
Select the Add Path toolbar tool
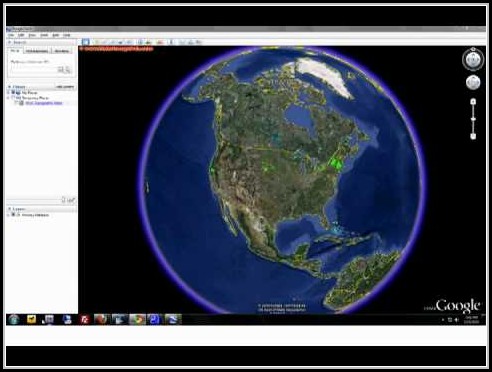113,42
